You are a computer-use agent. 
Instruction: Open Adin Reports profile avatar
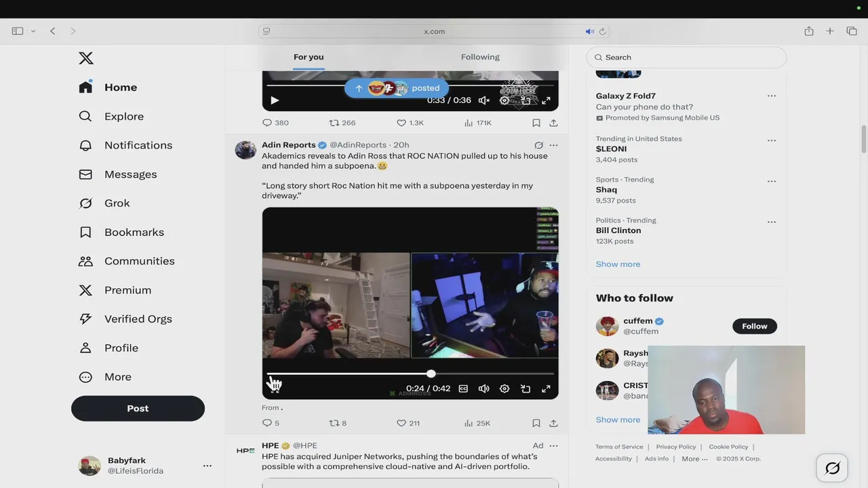[x=245, y=150]
